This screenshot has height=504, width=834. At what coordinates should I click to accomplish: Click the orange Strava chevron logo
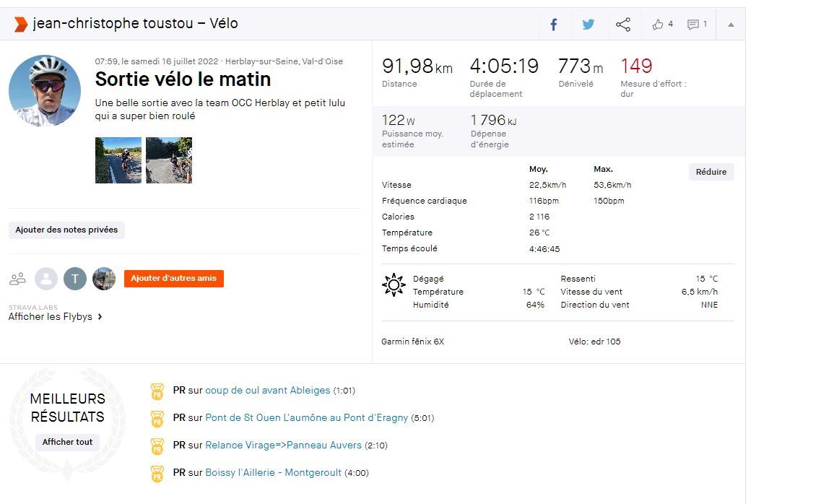pyautogui.click(x=20, y=24)
